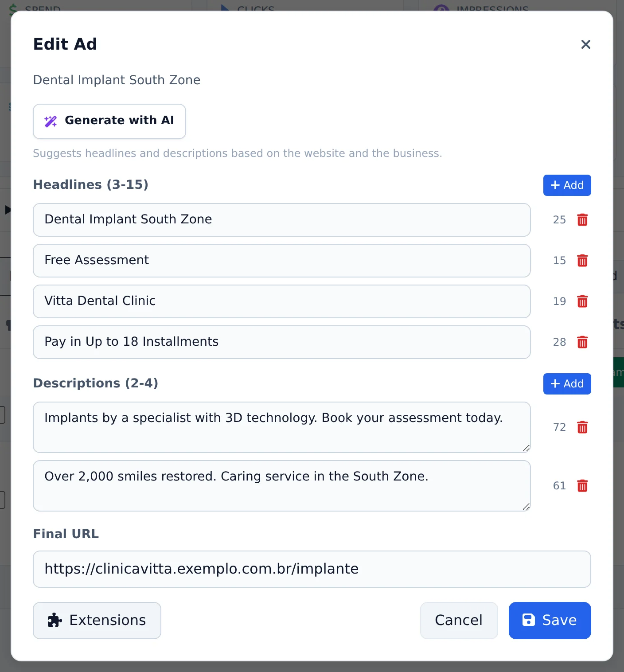This screenshot has height=672, width=624.
Task: Close the Edit Ad dialog
Action: point(586,44)
